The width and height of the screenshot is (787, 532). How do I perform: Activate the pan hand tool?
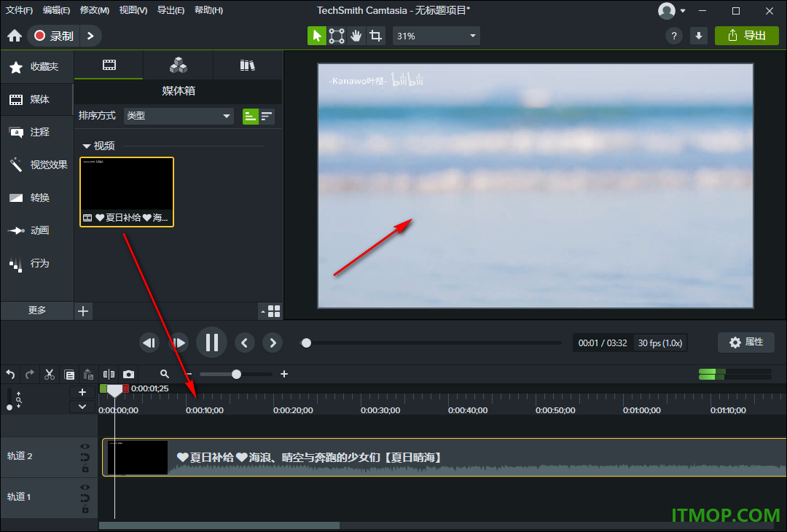click(x=356, y=36)
